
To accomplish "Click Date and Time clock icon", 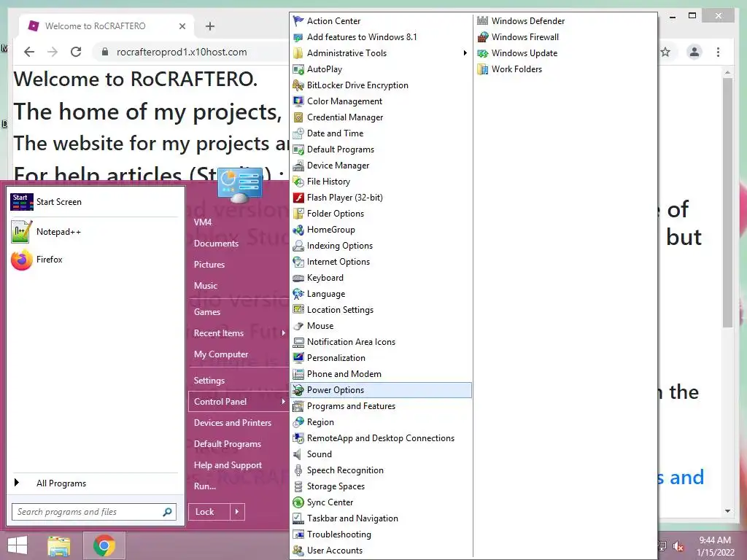I will 298,133.
